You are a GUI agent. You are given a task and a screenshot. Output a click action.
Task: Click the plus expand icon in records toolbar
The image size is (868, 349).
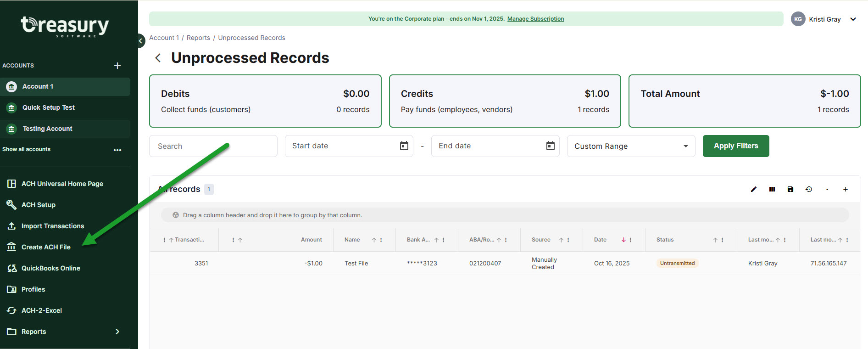point(846,189)
